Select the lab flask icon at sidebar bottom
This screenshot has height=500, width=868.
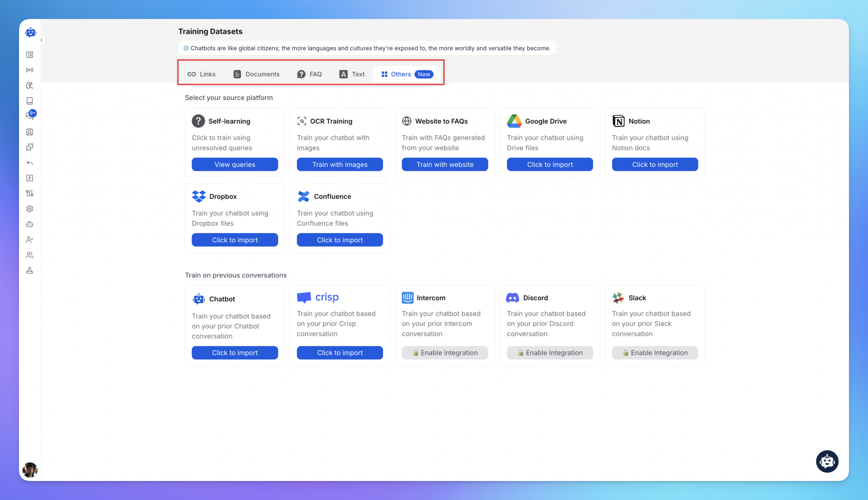point(30,270)
